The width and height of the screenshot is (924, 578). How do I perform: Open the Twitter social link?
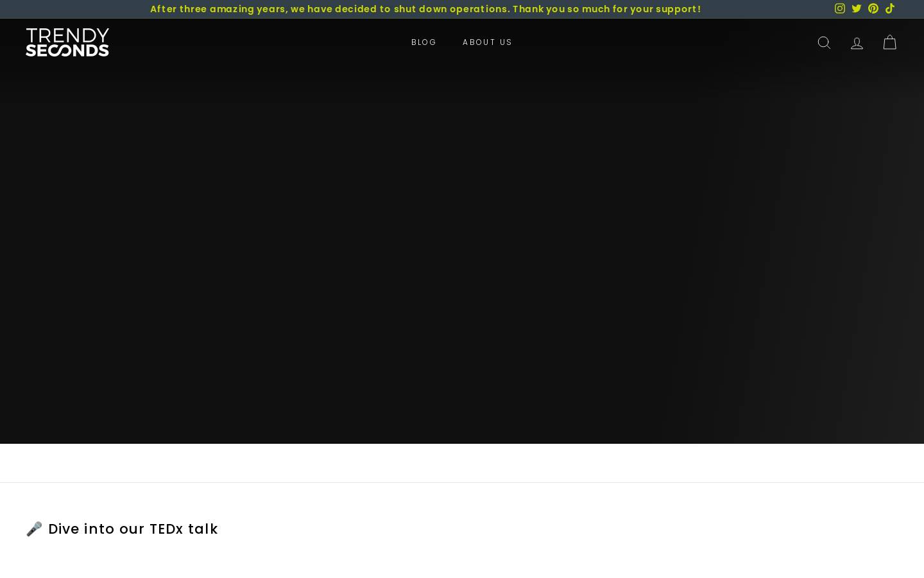pyautogui.click(x=856, y=8)
